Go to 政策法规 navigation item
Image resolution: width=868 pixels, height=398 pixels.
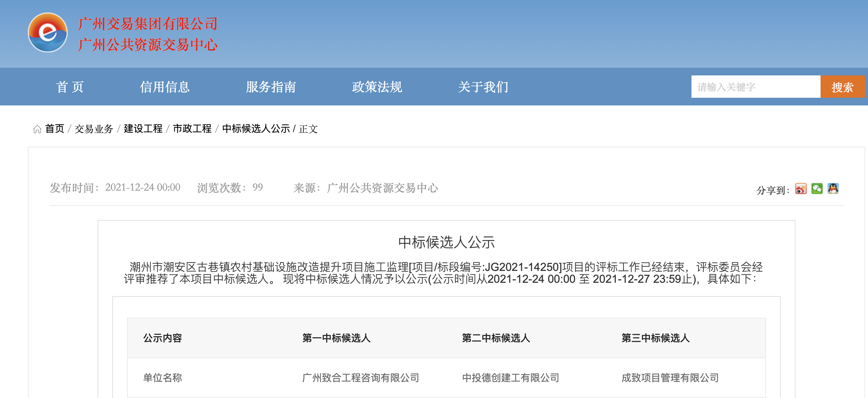377,87
